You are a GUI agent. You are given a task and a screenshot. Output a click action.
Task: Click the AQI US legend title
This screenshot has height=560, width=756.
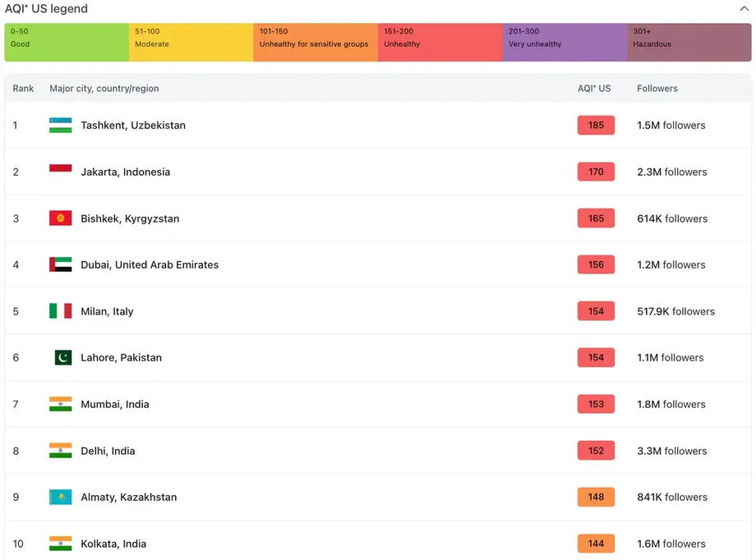click(x=46, y=9)
